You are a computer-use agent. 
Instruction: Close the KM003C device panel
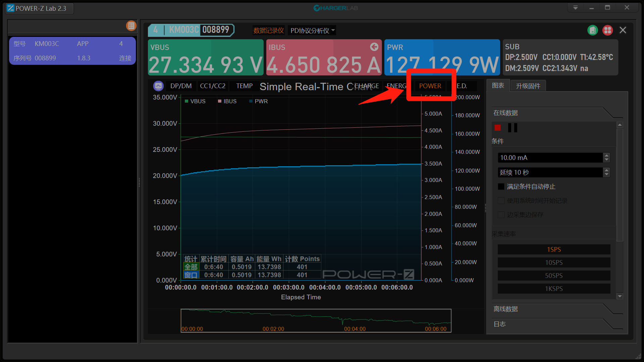[623, 30]
